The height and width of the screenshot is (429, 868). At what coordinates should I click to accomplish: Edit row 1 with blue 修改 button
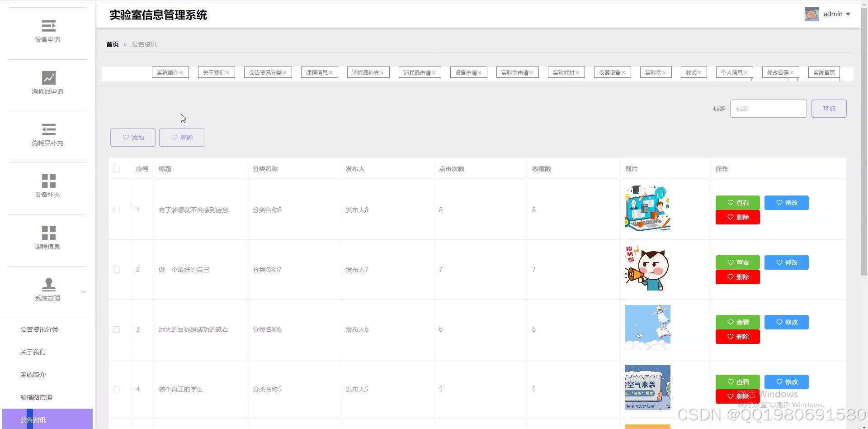click(787, 203)
